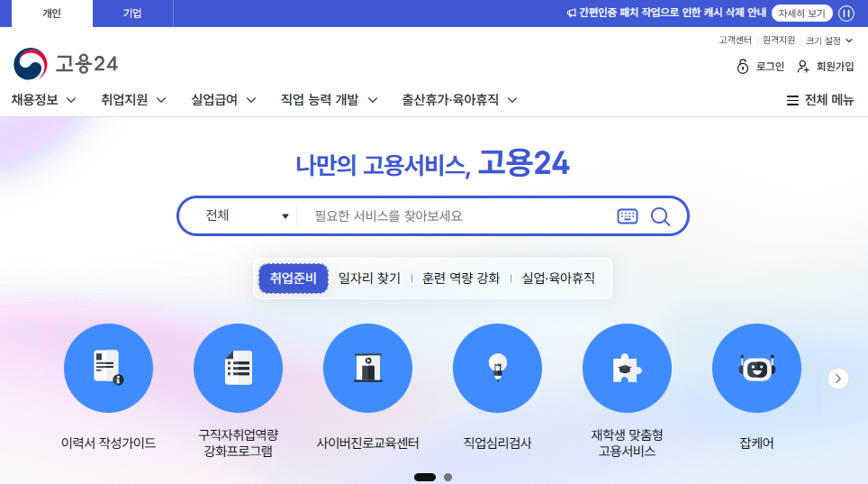The height and width of the screenshot is (484, 868).
Task: Click the 잡케어 label
Action: click(756, 443)
